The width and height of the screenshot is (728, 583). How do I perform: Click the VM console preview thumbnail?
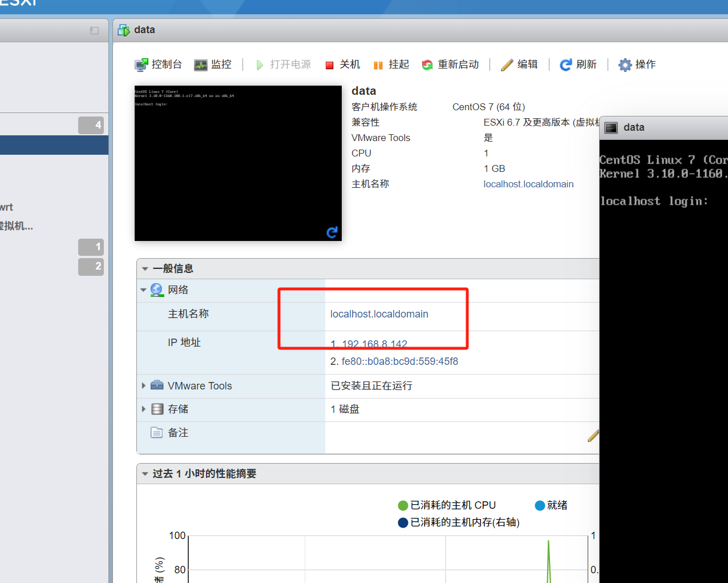click(x=238, y=163)
